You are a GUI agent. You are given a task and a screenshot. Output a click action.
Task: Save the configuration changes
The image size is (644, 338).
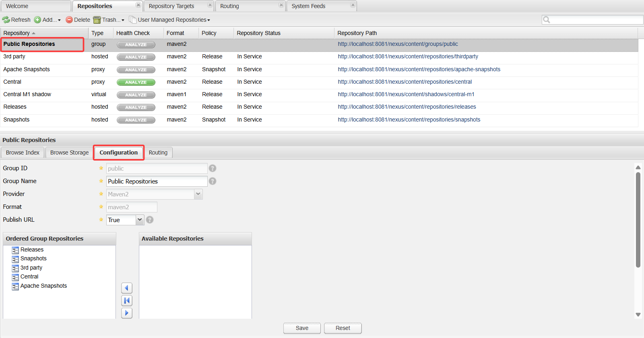tap(302, 328)
